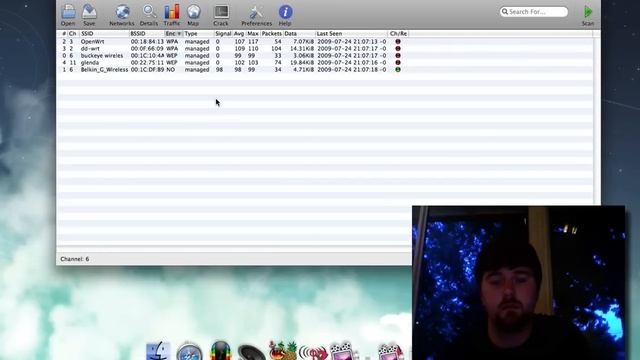Screen dimensions: 640x360
Task: Click the Data column header
Action: pos(299,33)
